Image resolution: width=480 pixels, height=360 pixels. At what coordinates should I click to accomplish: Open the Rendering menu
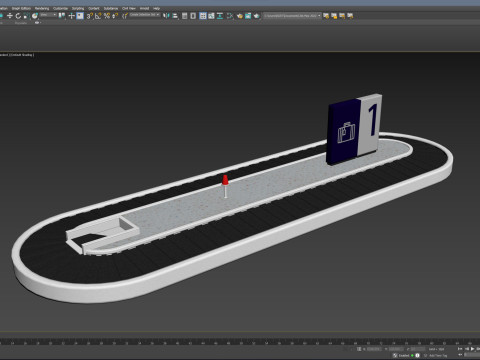tap(42, 8)
